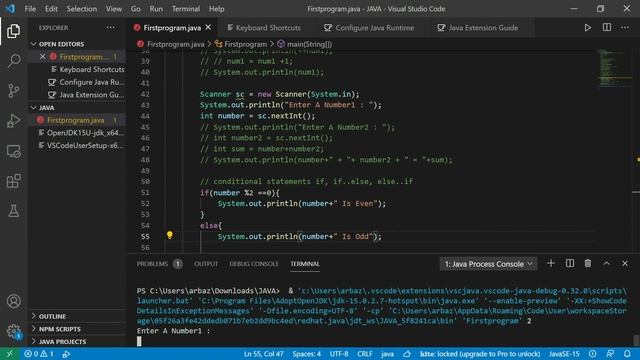The width and height of the screenshot is (640, 360).
Task: Click the terminal panel vertical scrollbar
Action: point(636,340)
